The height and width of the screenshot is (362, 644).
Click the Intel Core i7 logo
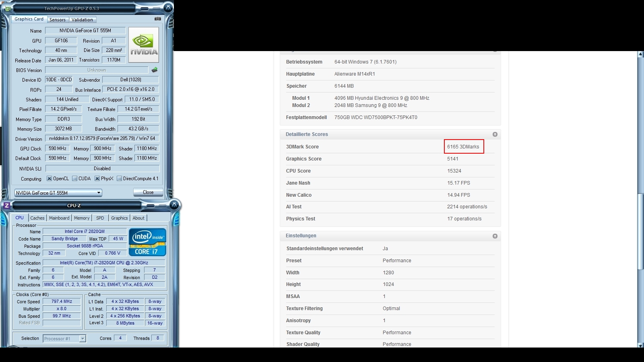[x=147, y=242]
